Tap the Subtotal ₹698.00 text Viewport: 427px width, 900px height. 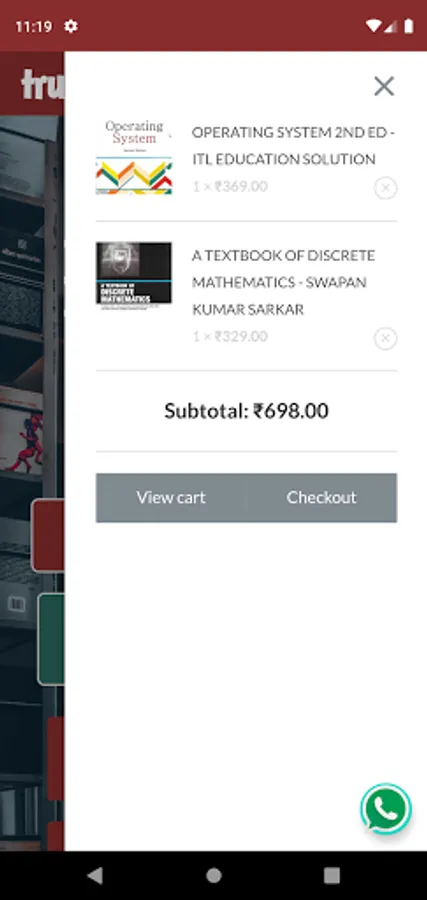[246, 411]
